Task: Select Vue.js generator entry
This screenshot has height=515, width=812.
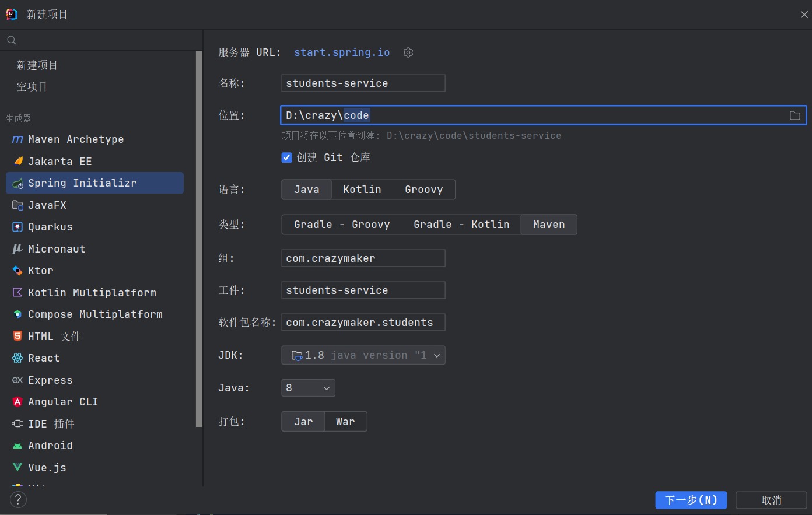Action: (94, 467)
